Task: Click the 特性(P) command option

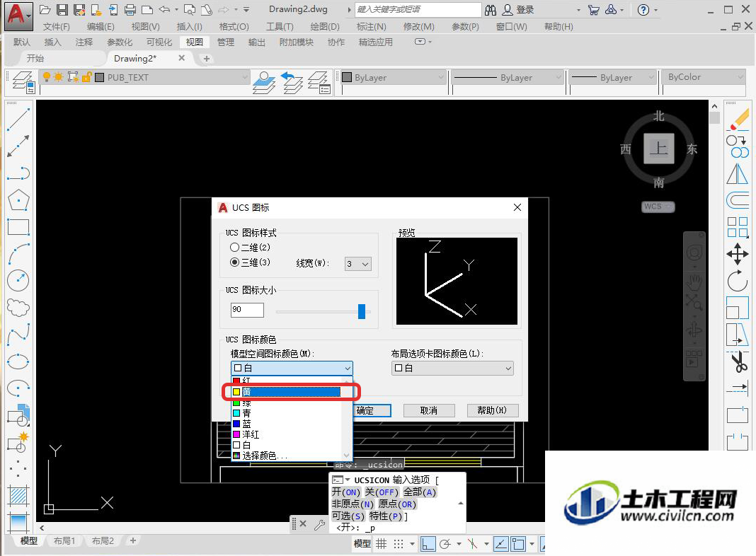Action: [386, 516]
